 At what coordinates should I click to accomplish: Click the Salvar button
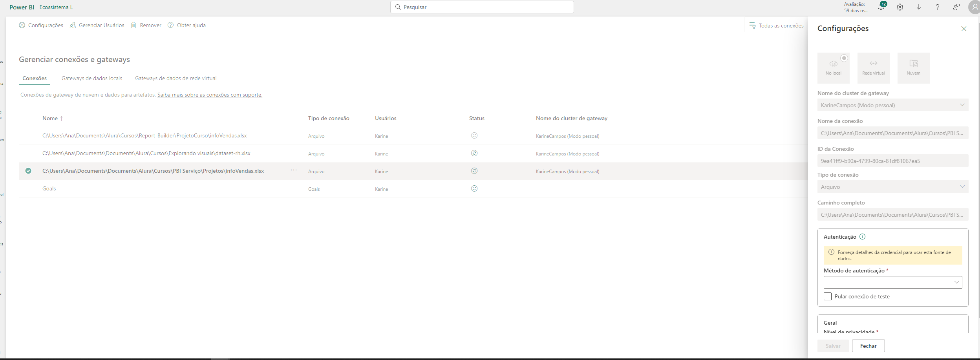coord(833,346)
